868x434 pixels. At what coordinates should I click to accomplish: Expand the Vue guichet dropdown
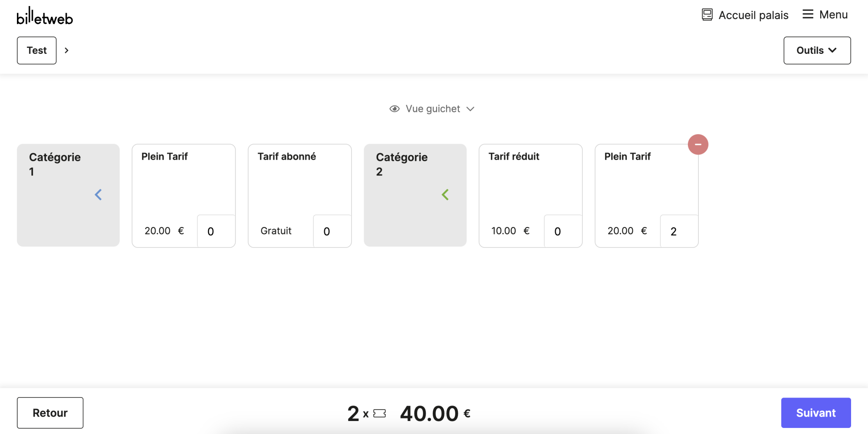[470, 109]
